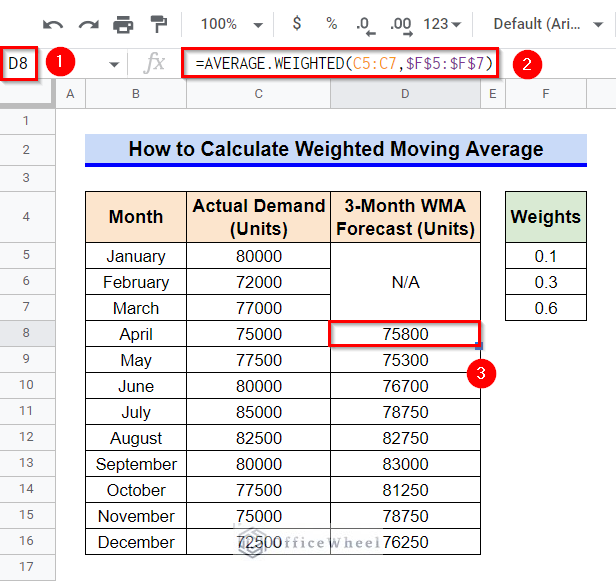Click the 0.1 weight cell
The width and height of the screenshot is (616, 581).
click(546, 256)
